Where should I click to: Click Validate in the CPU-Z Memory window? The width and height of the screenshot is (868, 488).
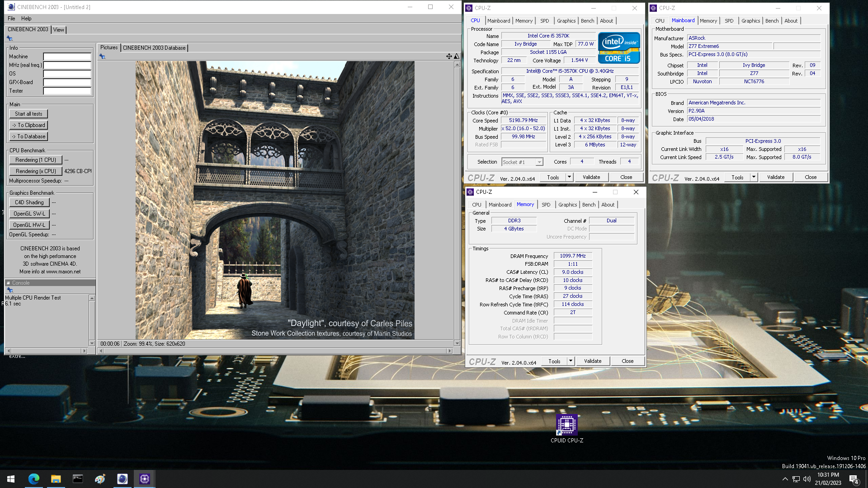(593, 361)
